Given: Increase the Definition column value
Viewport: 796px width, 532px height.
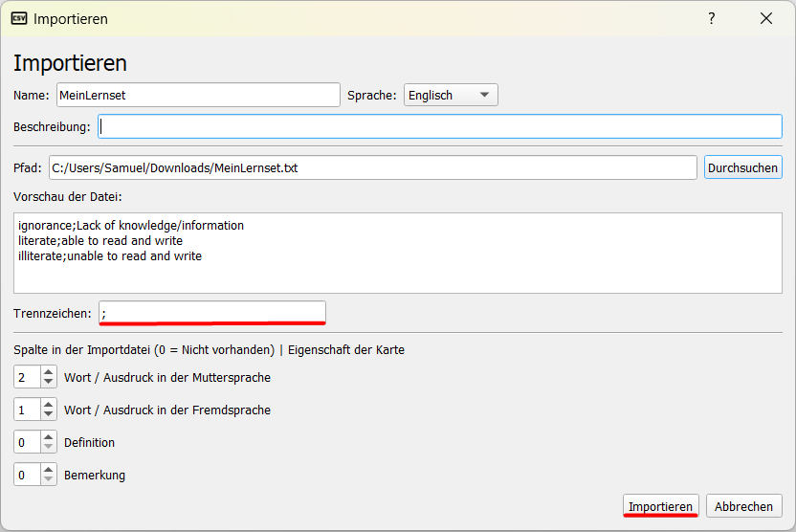Looking at the screenshot, I should [49, 437].
